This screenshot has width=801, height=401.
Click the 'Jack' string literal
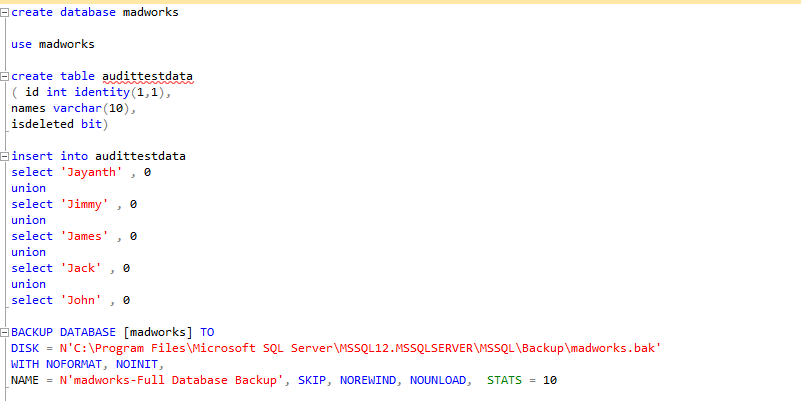click(x=81, y=268)
